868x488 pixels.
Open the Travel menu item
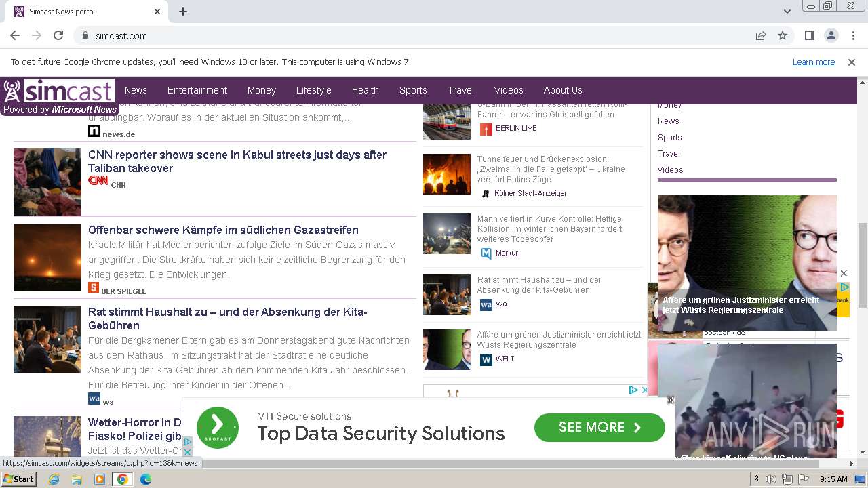tap(461, 90)
